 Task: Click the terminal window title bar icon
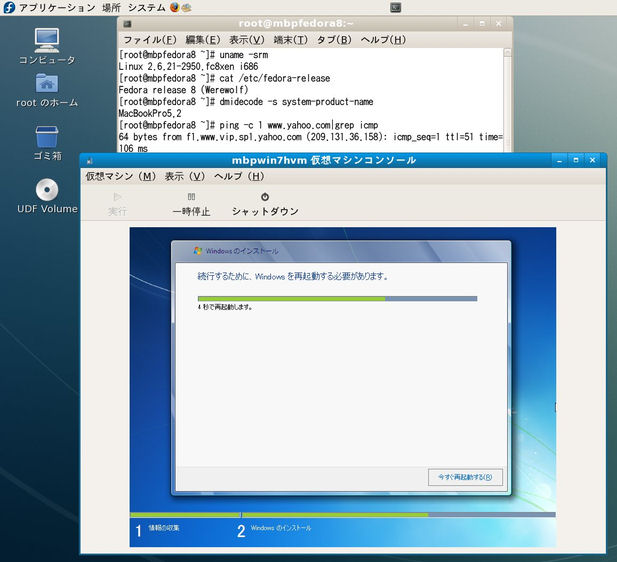pyautogui.click(x=127, y=24)
